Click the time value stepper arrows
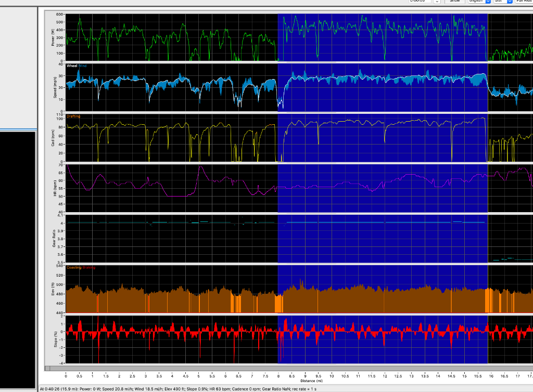 (x=437, y=2)
